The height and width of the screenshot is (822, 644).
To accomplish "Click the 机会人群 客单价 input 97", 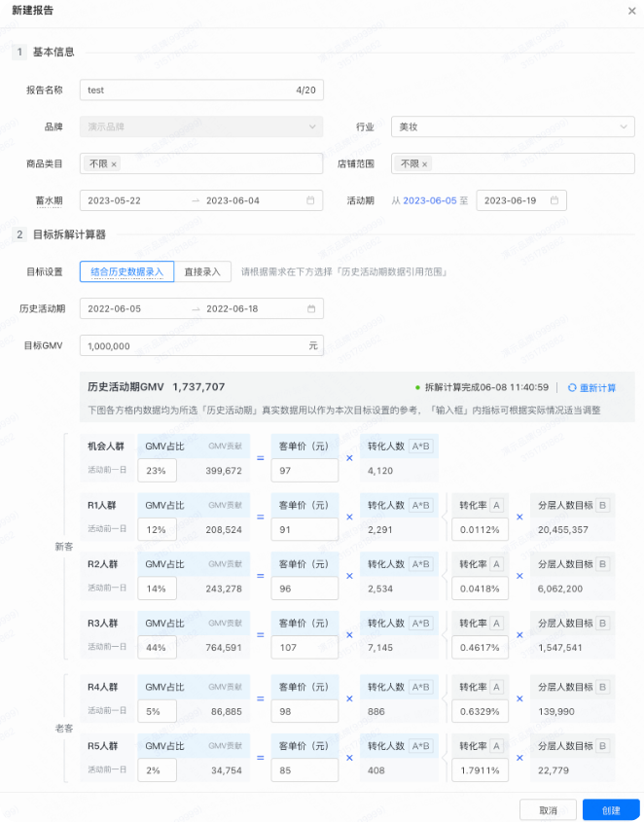I will point(304,470).
